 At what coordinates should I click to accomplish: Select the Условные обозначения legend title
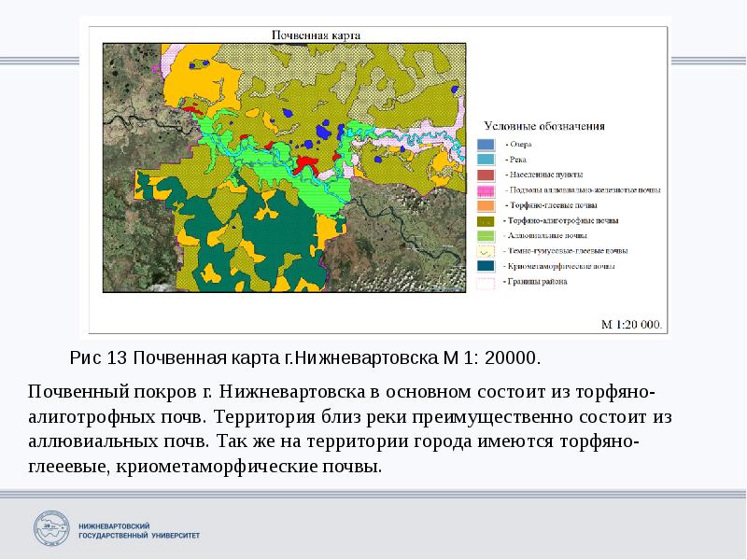pos(546,125)
